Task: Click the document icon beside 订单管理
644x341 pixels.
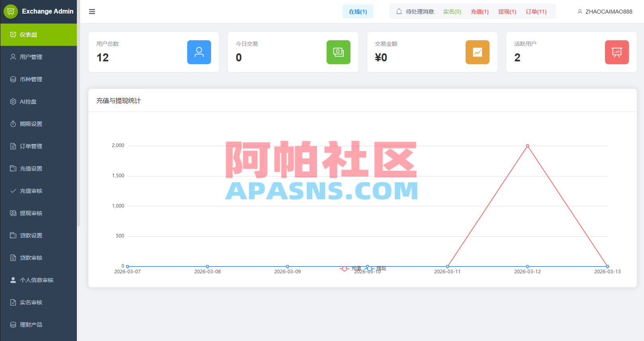Action: click(x=13, y=146)
